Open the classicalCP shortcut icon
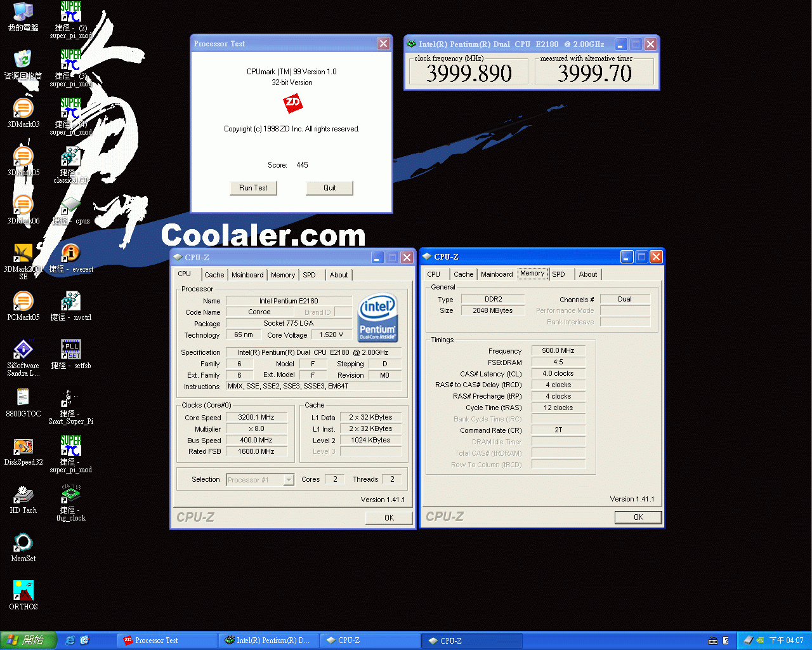 [71, 166]
